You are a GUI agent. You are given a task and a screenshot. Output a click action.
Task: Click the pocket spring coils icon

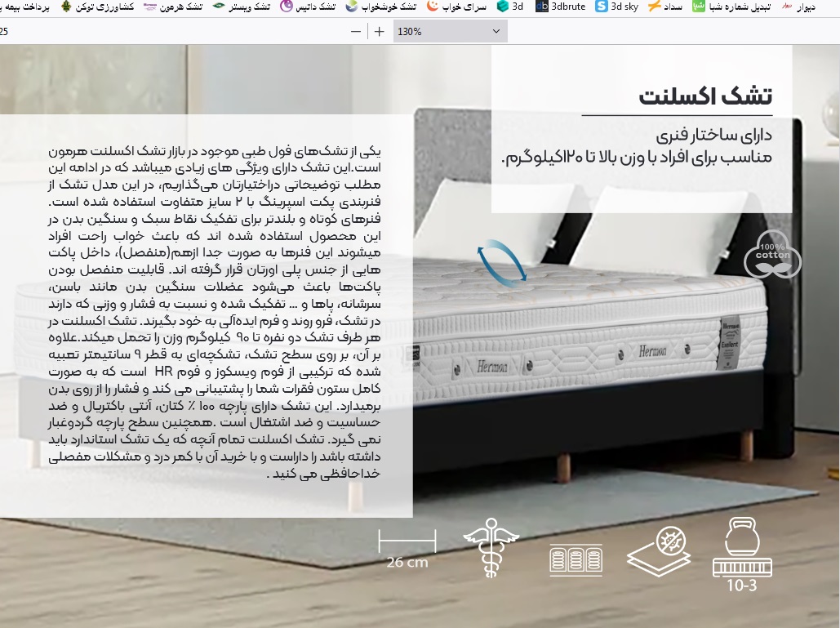point(576,560)
